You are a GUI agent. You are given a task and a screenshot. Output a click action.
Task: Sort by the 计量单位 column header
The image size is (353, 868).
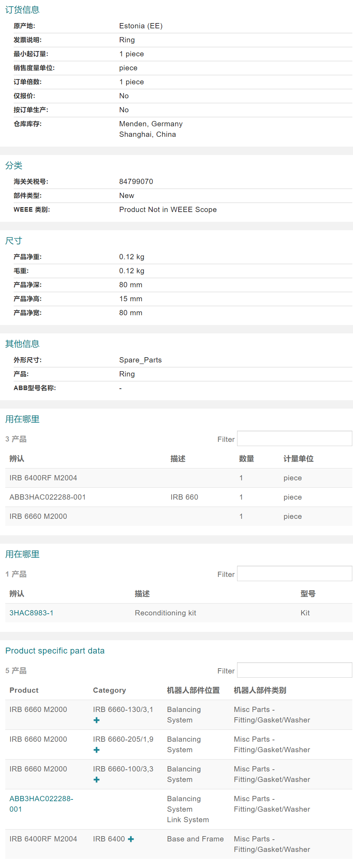pyautogui.click(x=298, y=459)
